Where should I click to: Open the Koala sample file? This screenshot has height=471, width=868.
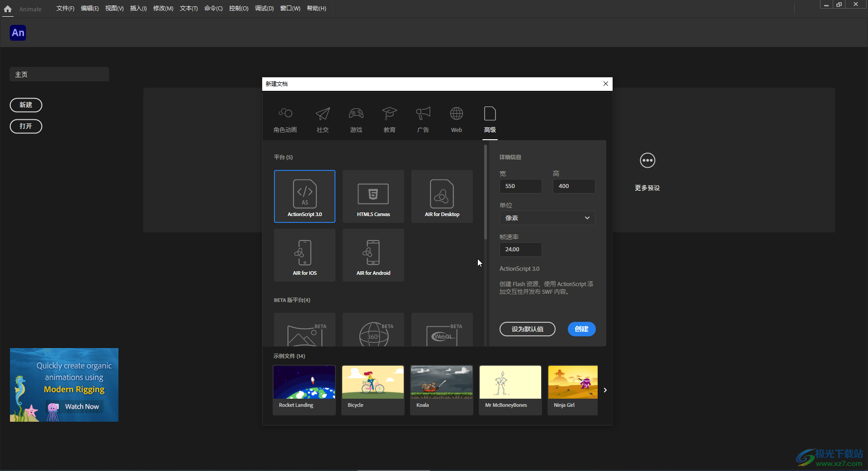[x=442, y=390]
